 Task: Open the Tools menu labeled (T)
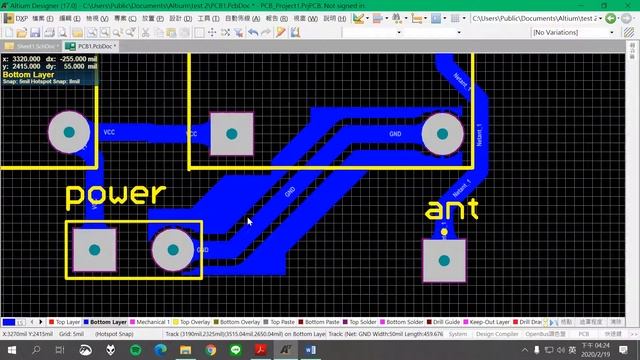pyautogui.click(x=208, y=19)
